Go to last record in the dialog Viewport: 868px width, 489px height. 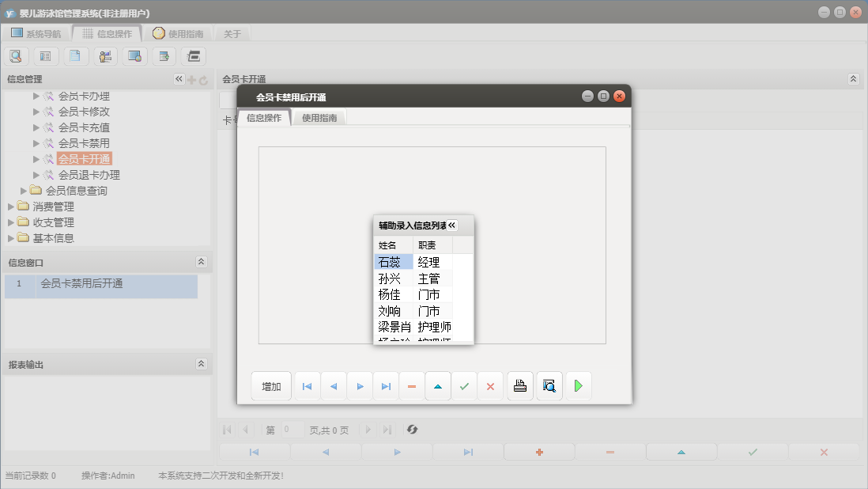pos(386,386)
